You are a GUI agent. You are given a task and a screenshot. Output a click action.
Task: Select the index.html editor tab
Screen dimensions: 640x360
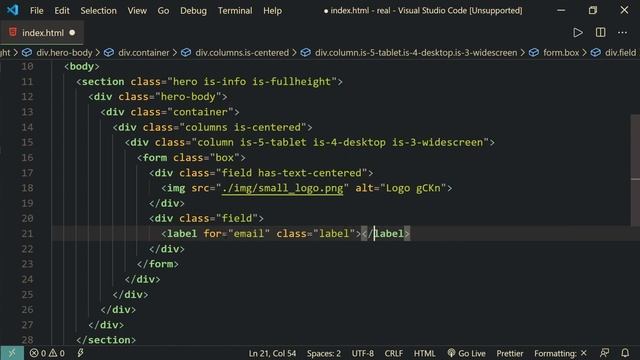click(42, 33)
